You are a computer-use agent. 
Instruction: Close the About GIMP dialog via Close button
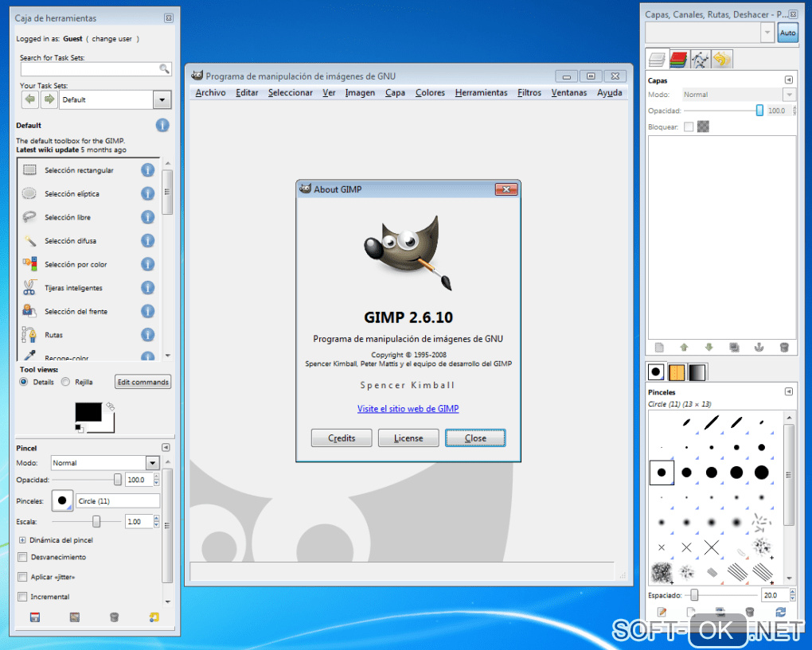[475, 438]
